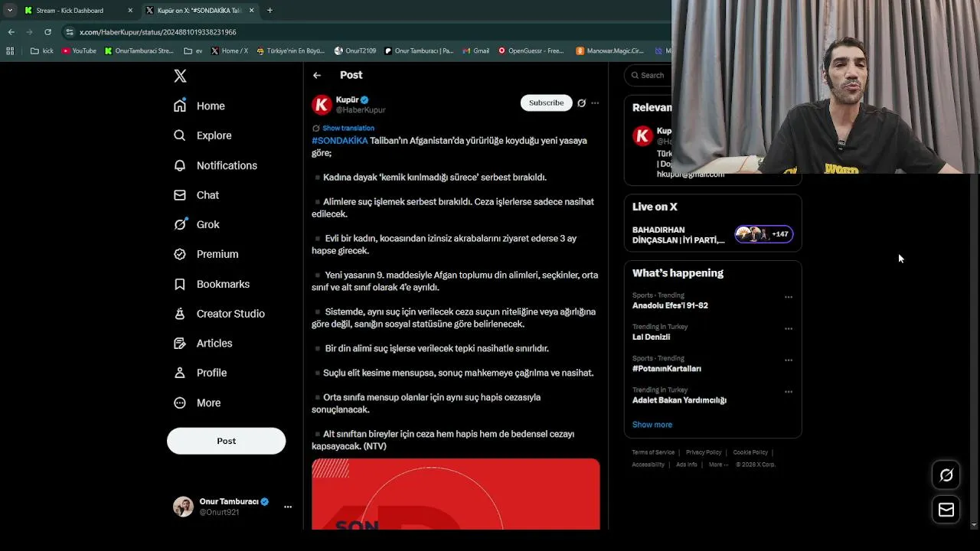
Task: Open Accessibility footer link
Action: tap(648, 465)
